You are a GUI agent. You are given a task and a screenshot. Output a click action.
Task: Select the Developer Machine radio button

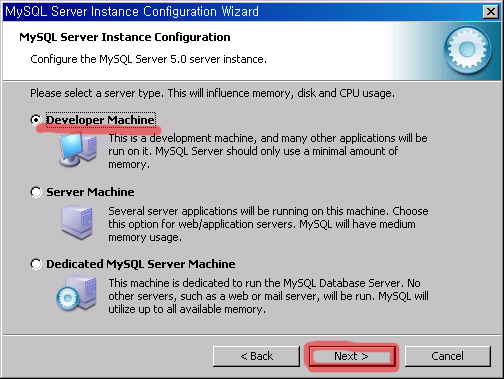pos(36,120)
